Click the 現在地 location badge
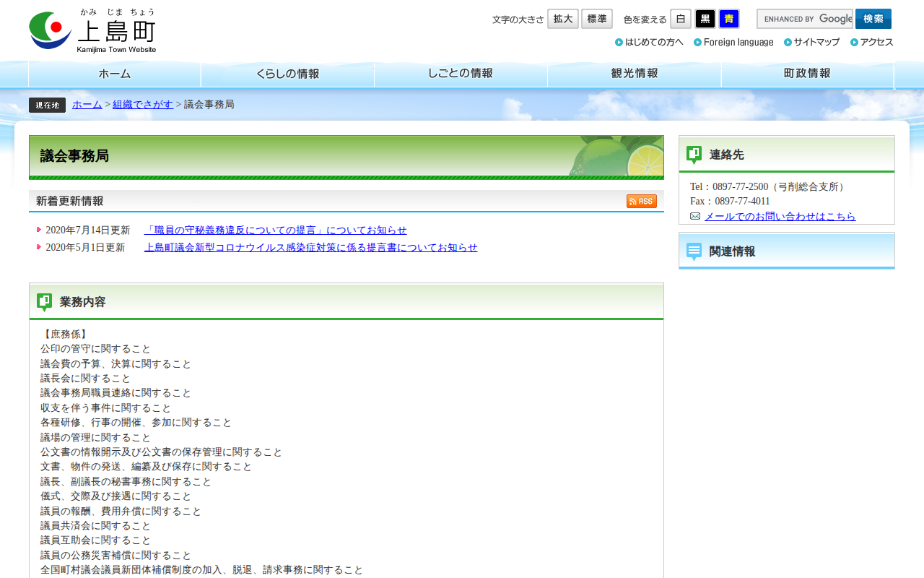The height and width of the screenshot is (578, 924). (47, 105)
